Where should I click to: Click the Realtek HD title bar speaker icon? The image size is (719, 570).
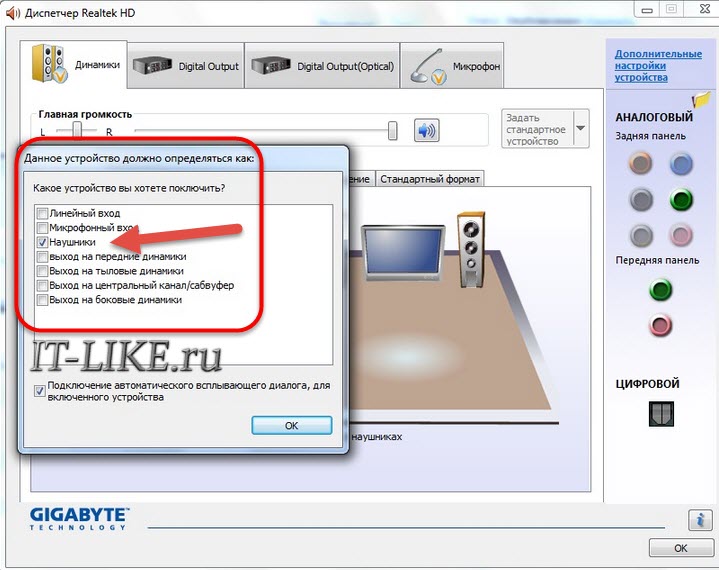12,13
